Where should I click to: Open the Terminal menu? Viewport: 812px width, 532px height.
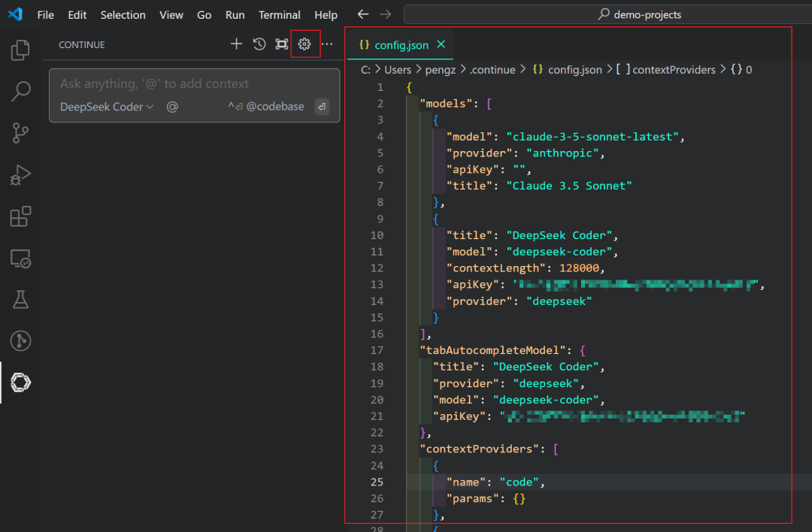(x=279, y=15)
